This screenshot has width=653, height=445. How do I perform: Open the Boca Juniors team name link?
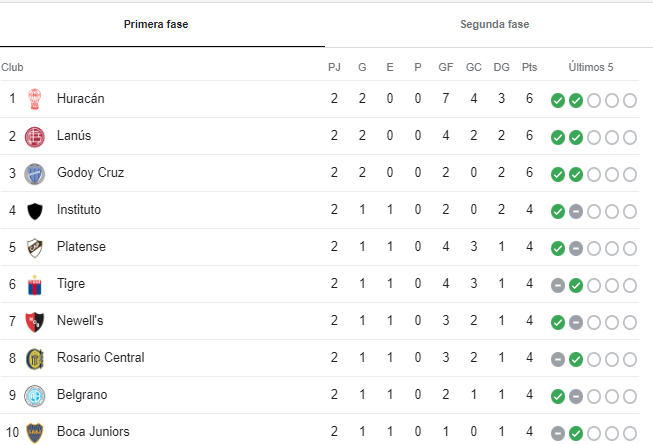tap(93, 432)
